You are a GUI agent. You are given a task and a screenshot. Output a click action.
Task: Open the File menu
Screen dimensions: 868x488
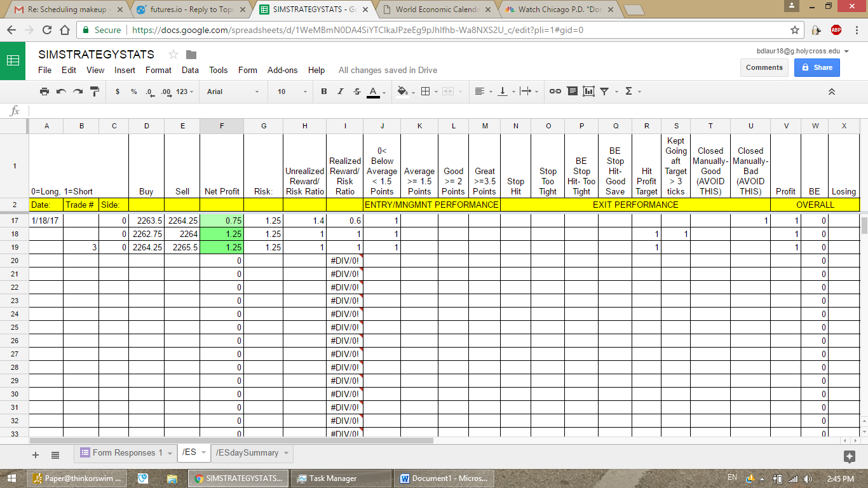point(44,70)
